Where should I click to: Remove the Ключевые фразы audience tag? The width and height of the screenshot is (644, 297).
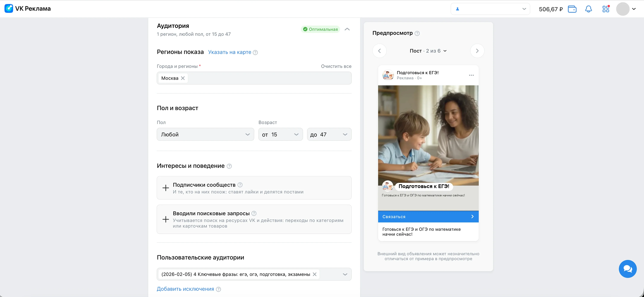click(315, 274)
